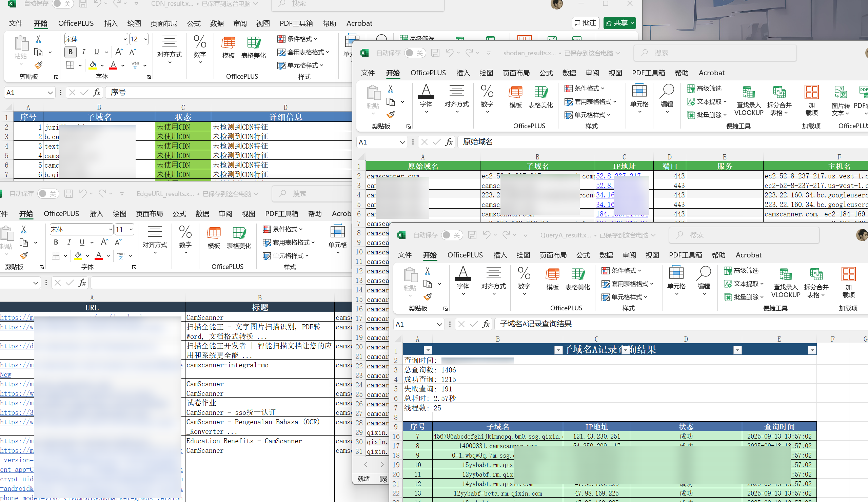The width and height of the screenshot is (868, 502).
Task: Click 共享 button in CDN_result window
Action: pyautogui.click(x=620, y=23)
